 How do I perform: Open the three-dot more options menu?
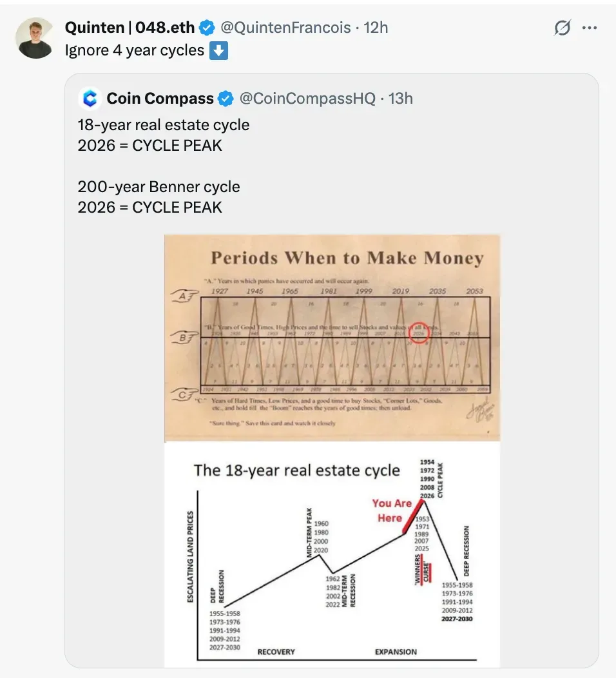pos(590,28)
